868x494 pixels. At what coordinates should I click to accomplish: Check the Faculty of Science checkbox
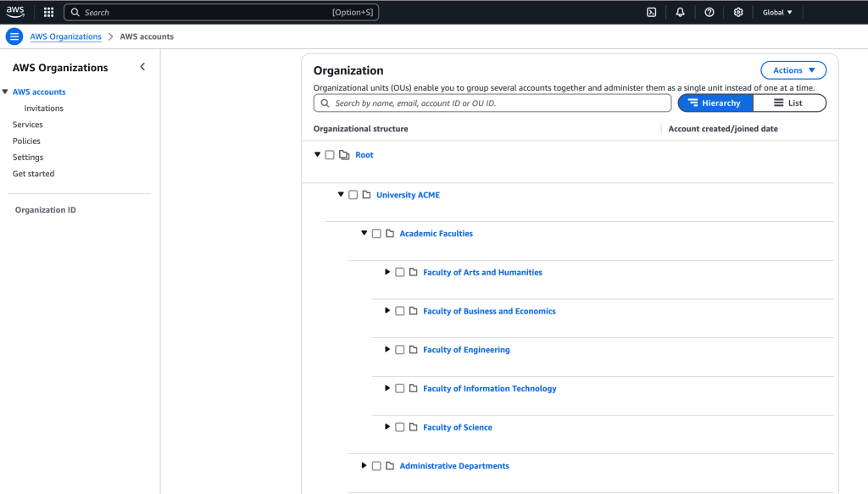(400, 427)
